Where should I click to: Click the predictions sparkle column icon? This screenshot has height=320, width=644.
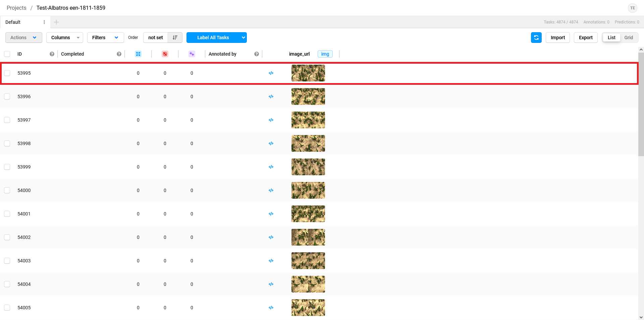coord(192,54)
